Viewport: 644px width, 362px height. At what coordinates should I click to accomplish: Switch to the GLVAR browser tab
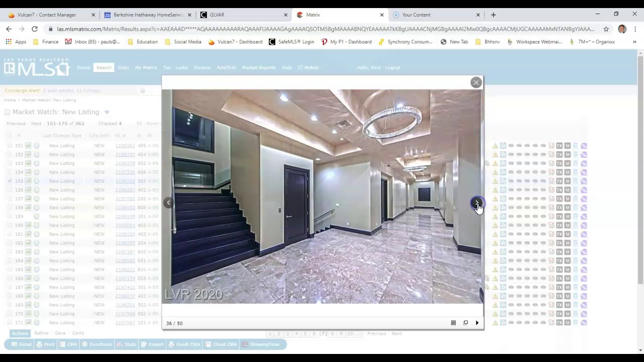pos(244,15)
